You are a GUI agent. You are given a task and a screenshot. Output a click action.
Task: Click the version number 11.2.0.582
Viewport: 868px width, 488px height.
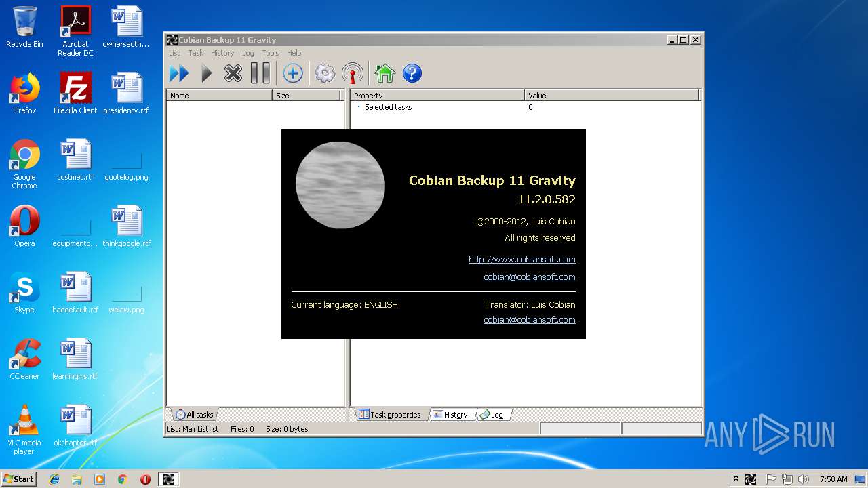click(547, 199)
